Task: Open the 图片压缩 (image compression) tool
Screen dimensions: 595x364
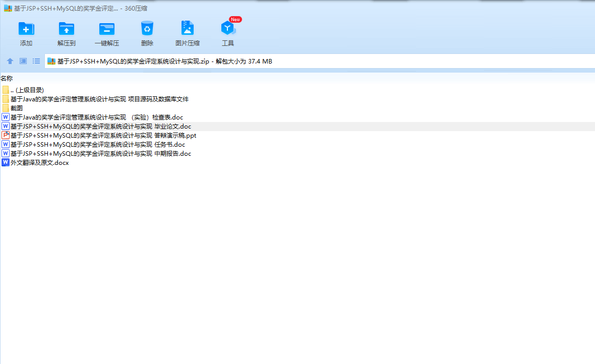Action: (188, 28)
